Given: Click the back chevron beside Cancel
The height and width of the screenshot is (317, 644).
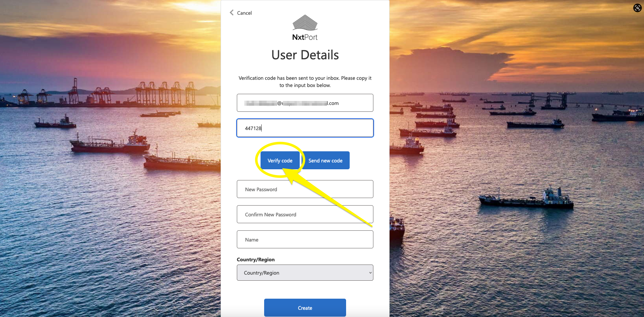Looking at the screenshot, I should point(232,13).
